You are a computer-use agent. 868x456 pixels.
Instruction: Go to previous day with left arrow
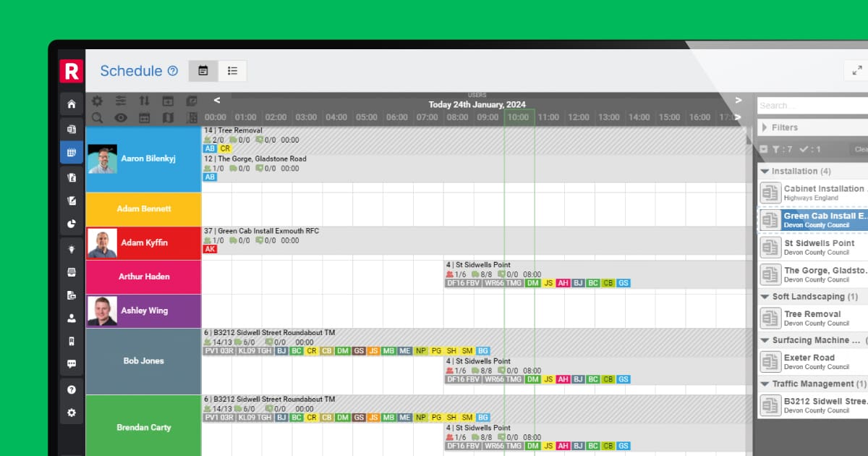216,101
